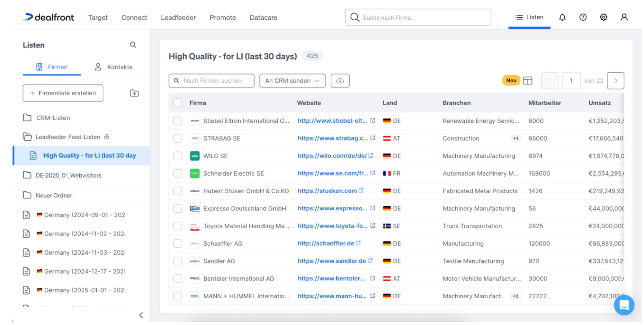The image size is (644, 325).
Task: Open external link icon for Stiebel Eltron website
Action: (373, 120)
